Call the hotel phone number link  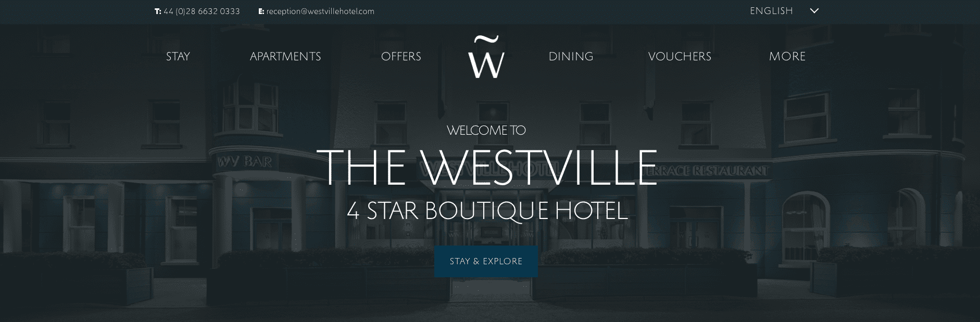(202, 11)
